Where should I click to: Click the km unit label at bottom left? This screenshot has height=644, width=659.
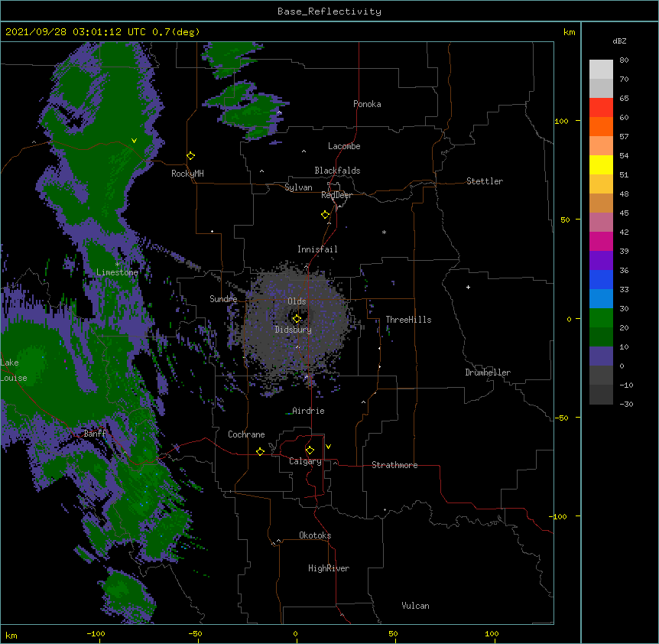coord(11,636)
